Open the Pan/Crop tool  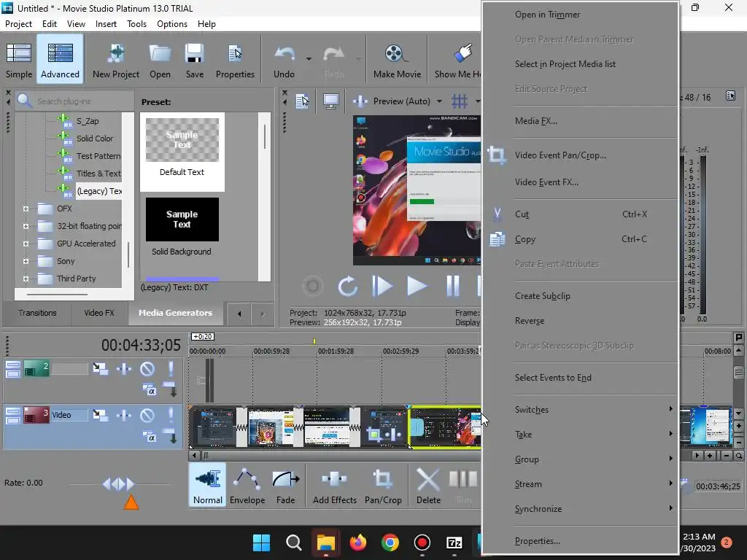383,485
